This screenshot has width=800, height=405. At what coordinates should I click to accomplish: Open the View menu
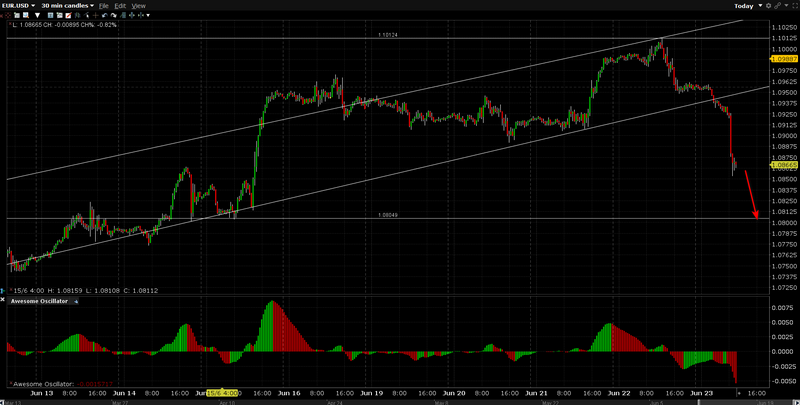138,6
